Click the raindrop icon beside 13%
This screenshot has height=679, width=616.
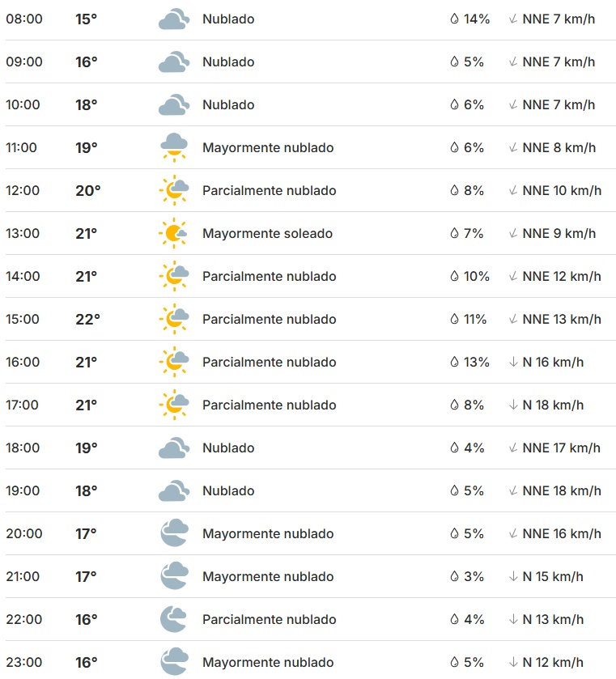click(x=454, y=362)
